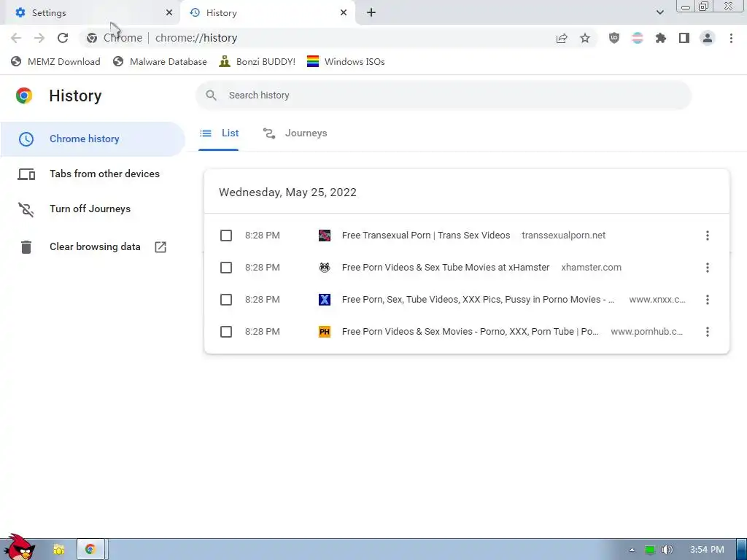Viewport: 747px width, 560px height.
Task: Click the Chrome icon in the taskbar
Action: point(90,550)
